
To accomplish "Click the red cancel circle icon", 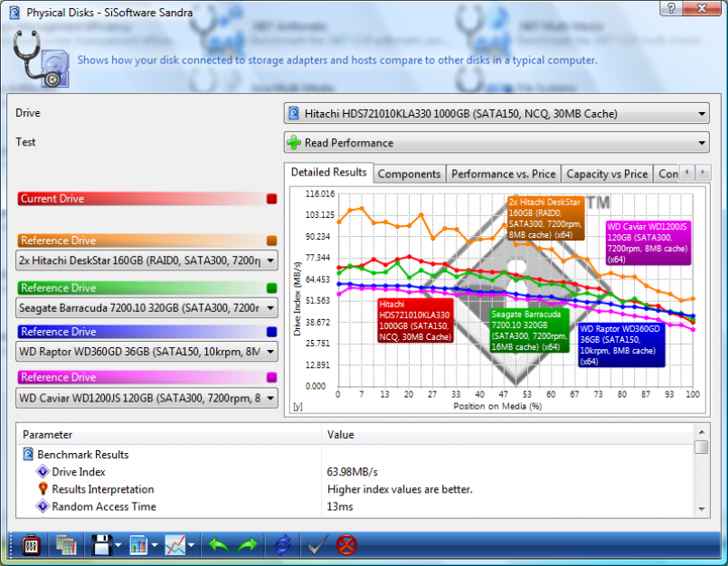I will 345,545.
